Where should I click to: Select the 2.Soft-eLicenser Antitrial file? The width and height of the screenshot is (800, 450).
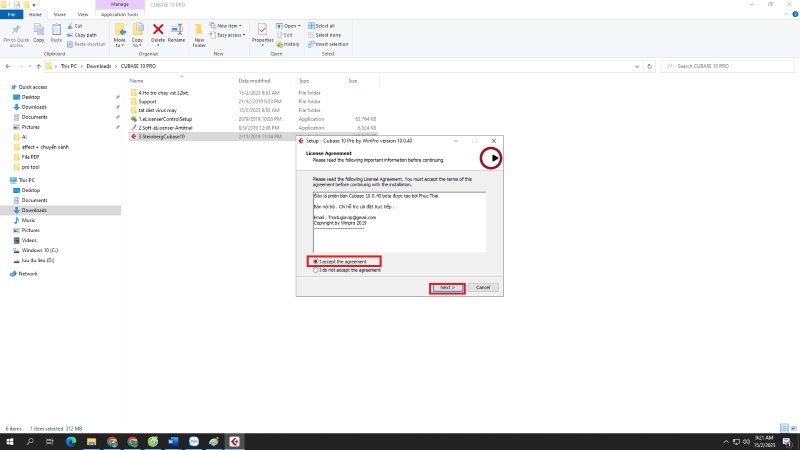tap(165, 128)
